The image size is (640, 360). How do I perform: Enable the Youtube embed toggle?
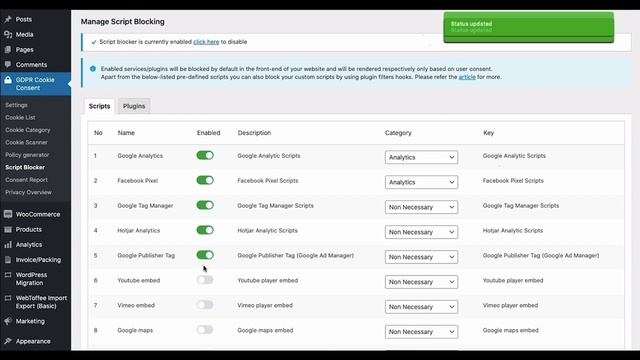(x=205, y=280)
